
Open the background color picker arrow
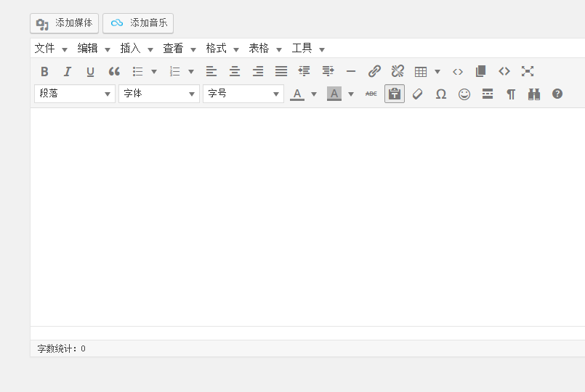pyautogui.click(x=351, y=94)
